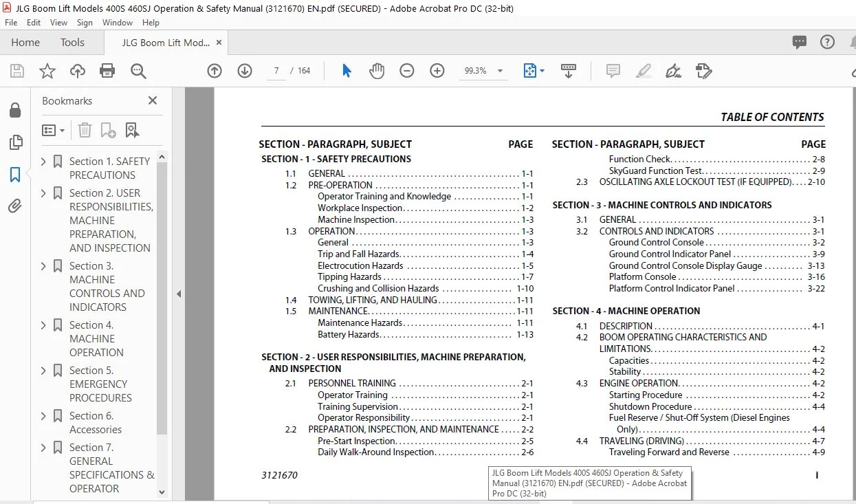Jump to Section 1 SAFETY PRECAUTIONS bookmark
Screen dimensions: 856x504
(109, 168)
